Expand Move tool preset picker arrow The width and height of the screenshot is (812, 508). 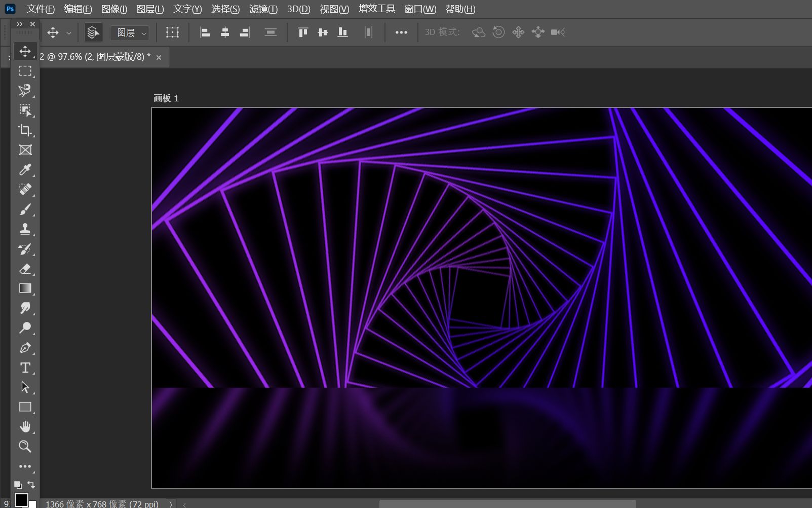point(69,33)
